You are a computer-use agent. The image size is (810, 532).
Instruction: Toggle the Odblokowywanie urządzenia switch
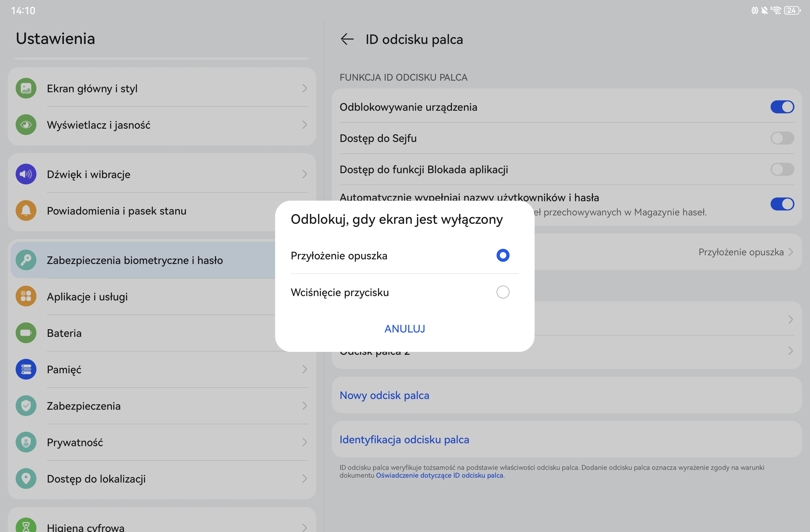[x=782, y=107]
